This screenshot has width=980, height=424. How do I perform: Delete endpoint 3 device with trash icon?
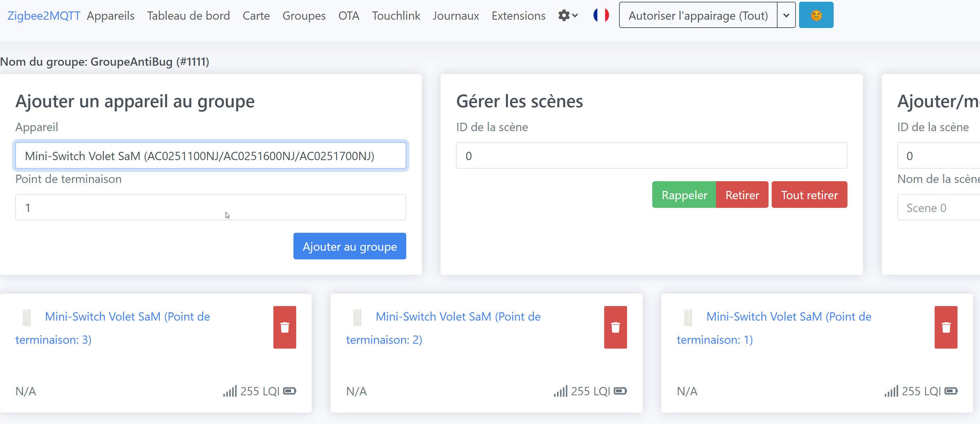pyautogui.click(x=284, y=328)
